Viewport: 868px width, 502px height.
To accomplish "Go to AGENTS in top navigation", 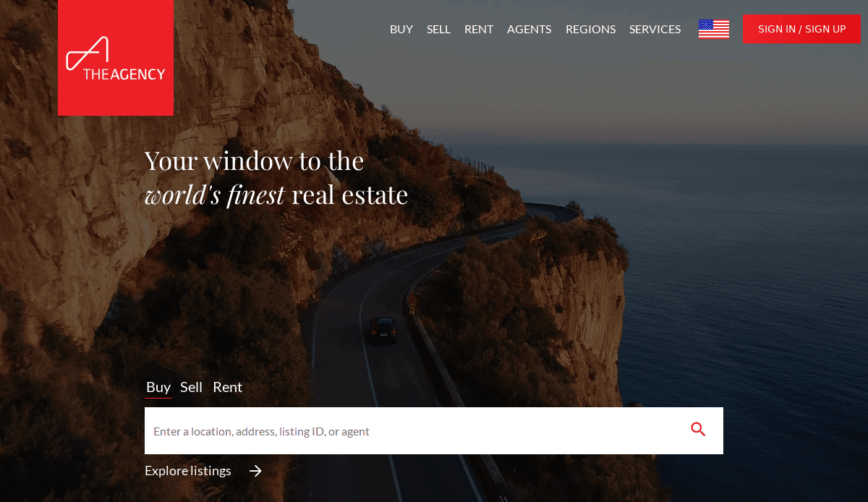I will (529, 29).
